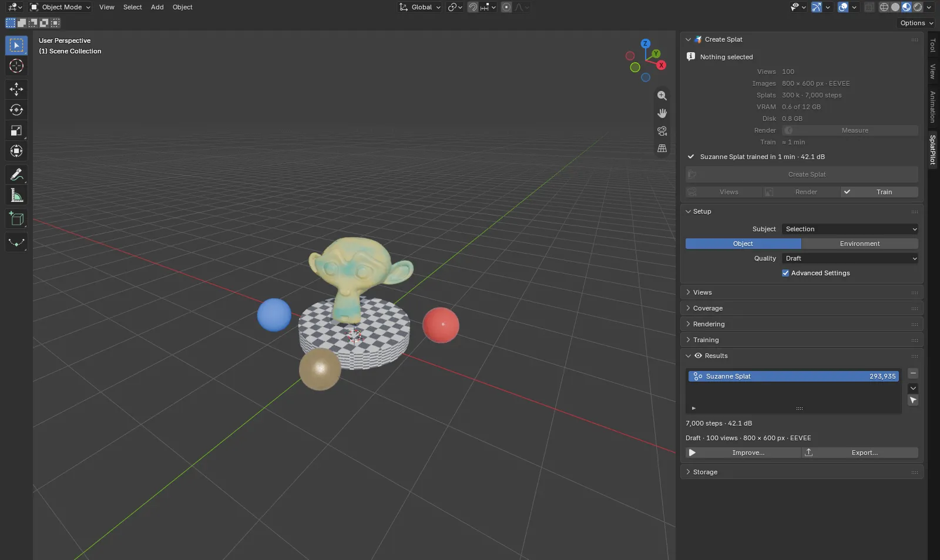Open the View menu
The image size is (940, 560).
coord(107,7)
